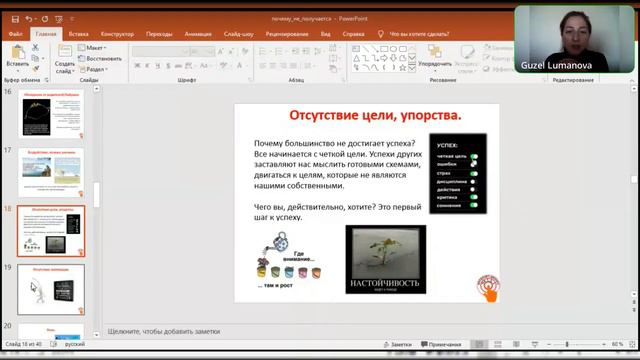Viewport: 640px width, 360px height.
Task: Click the НАСТОЙЧИВОСТЬ plant image on slide
Action: coord(386,259)
